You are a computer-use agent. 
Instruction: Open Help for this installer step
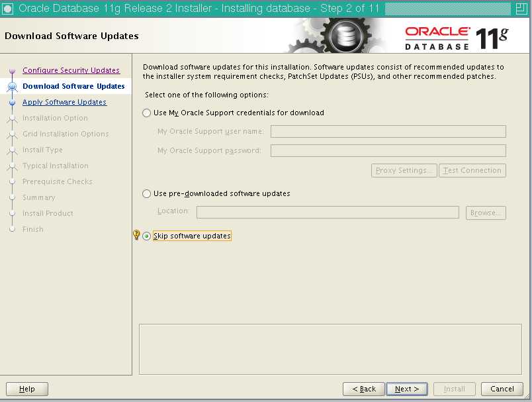tap(27, 389)
